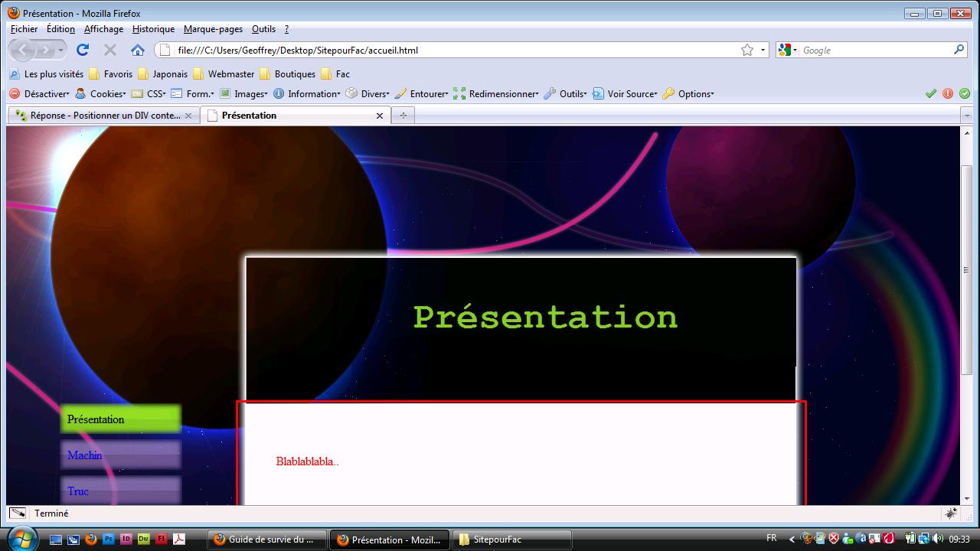980x551 pixels.
Task: Open the Outils developer toolbar menu
Action: [566, 94]
